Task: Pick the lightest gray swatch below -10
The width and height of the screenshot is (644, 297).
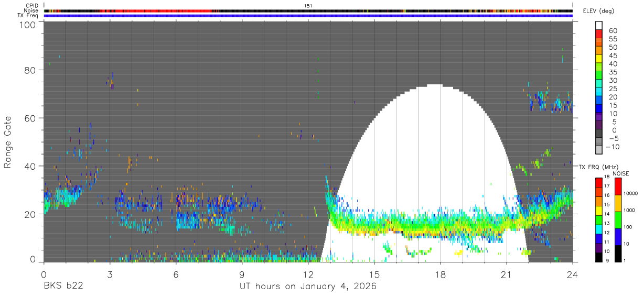Action: click(599, 151)
